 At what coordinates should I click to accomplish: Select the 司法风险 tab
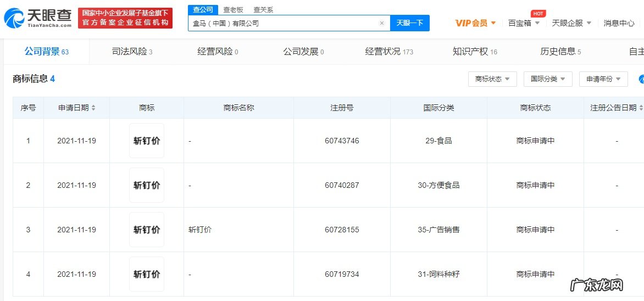click(132, 52)
